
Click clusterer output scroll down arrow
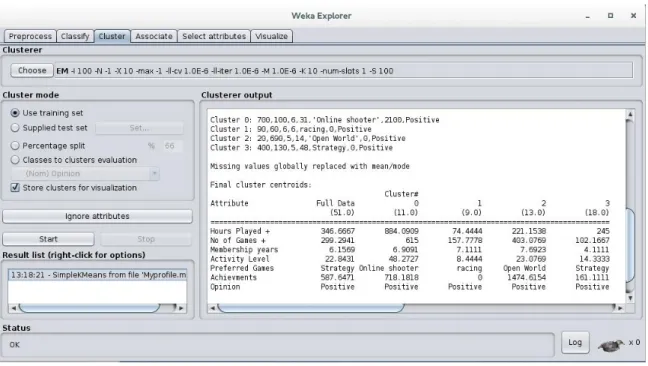tap(630, 298)
